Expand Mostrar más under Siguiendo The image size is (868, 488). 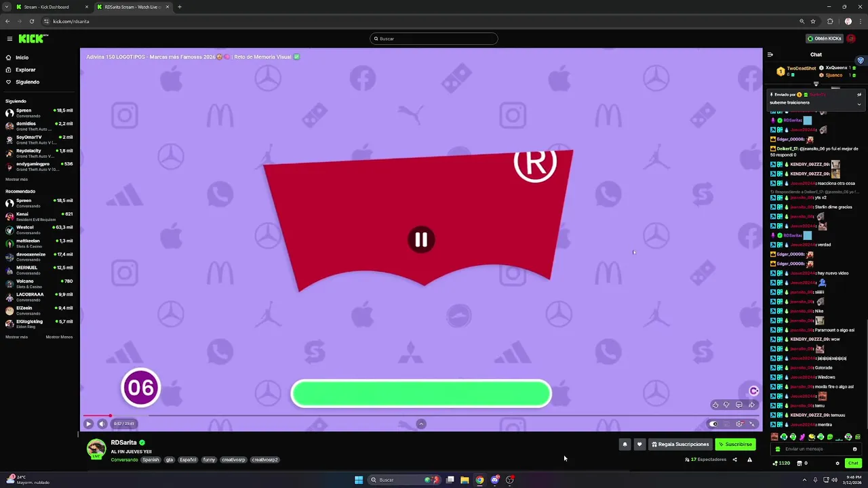point(16,180)
